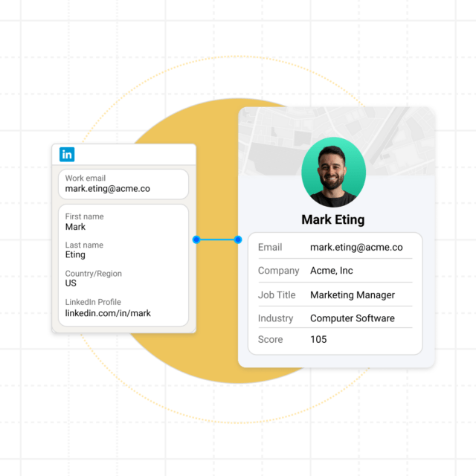Viewport: 476px width, 476px height.
Task: Click Industry value Computer Software
Action: 353,318
